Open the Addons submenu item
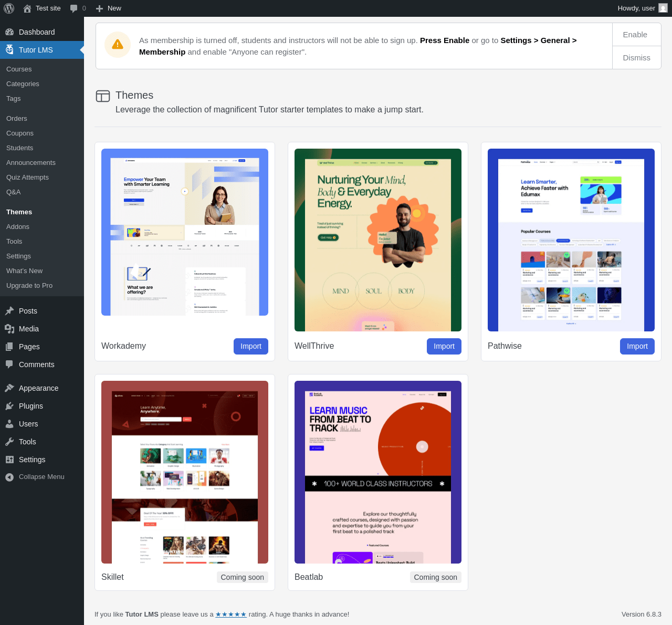Image resolution: width=672 pixels, height=625 pixels. pyautogui.click(x=18, y=227)
